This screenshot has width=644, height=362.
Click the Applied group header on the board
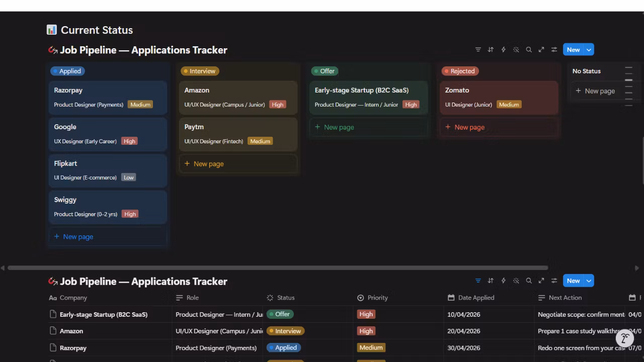pyautogui.click(x=67, y=71)
